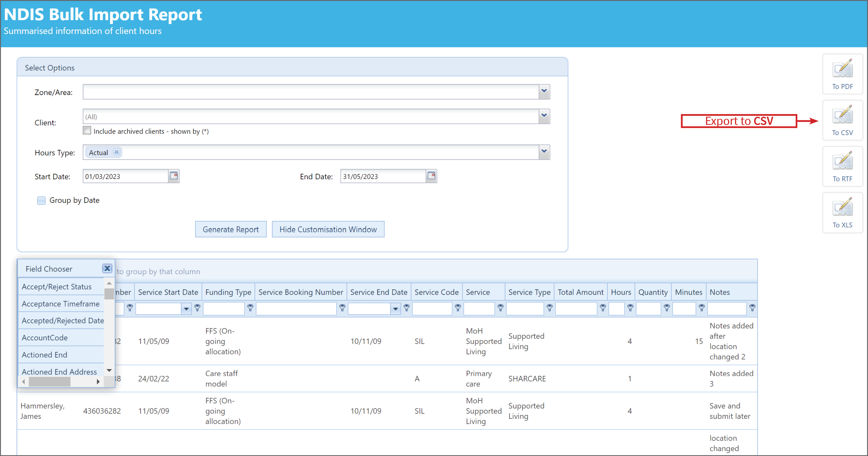Image resolution: width=868 pixels, height=456 pixels.
Task: Open filter icon for Service Code column
Action: 458,308
